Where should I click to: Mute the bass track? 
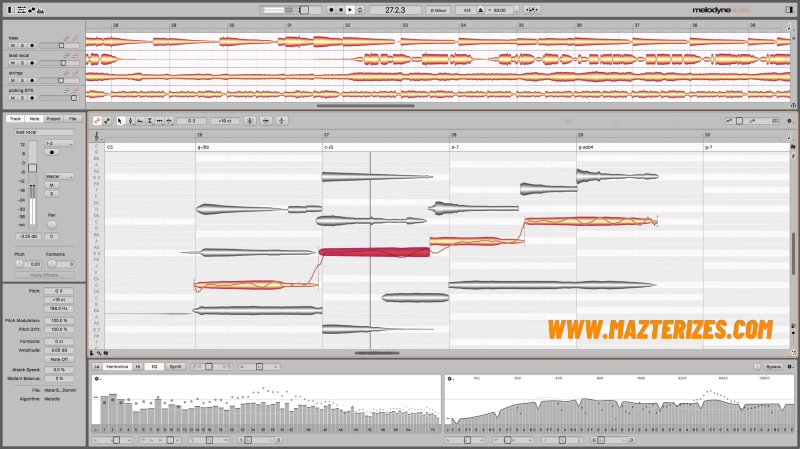(13, 45)
